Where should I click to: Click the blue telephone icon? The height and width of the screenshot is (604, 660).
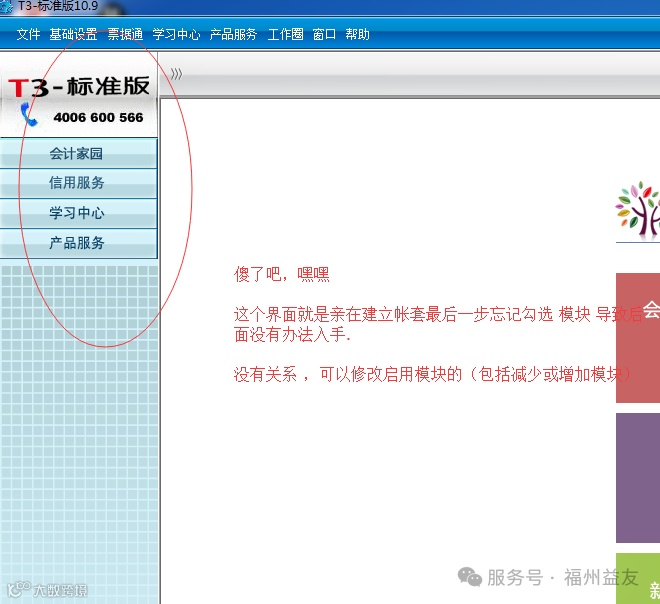[x=29, y=114]
